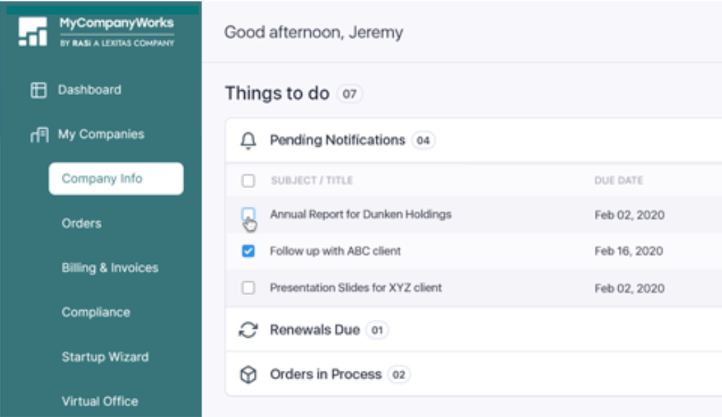Click the Orders in Process 02 badge
The height and width of the screenshot is (417, 722).
click(399, 375)
